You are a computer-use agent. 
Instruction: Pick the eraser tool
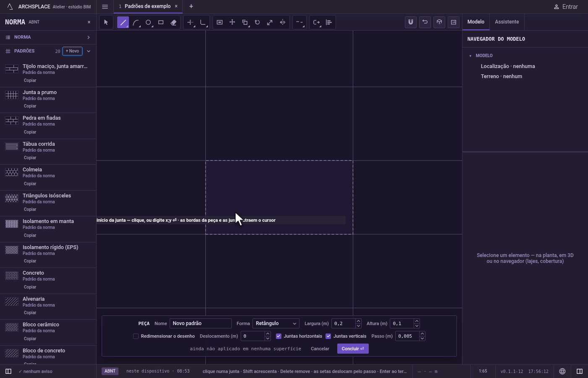(173, 22)
